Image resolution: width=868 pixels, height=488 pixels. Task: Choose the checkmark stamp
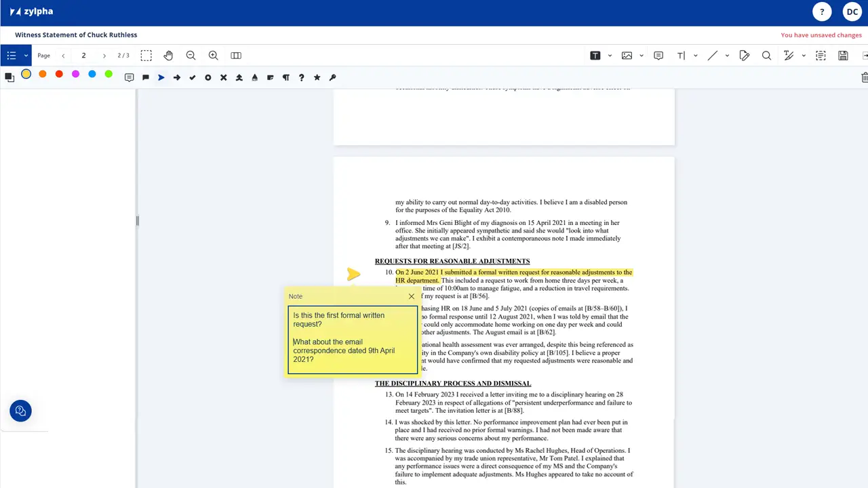point(193,77)
